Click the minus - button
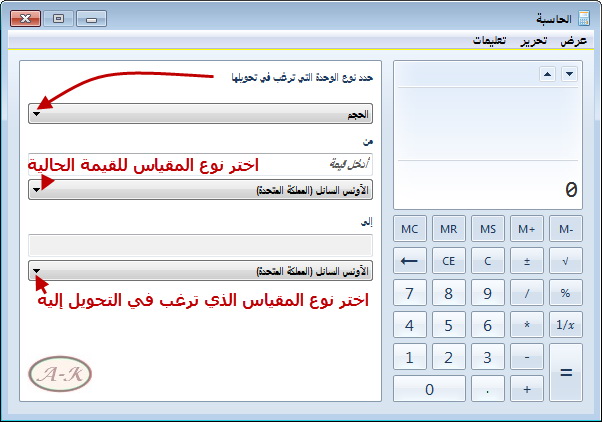The image size is (602, 422). pos(527,357)
